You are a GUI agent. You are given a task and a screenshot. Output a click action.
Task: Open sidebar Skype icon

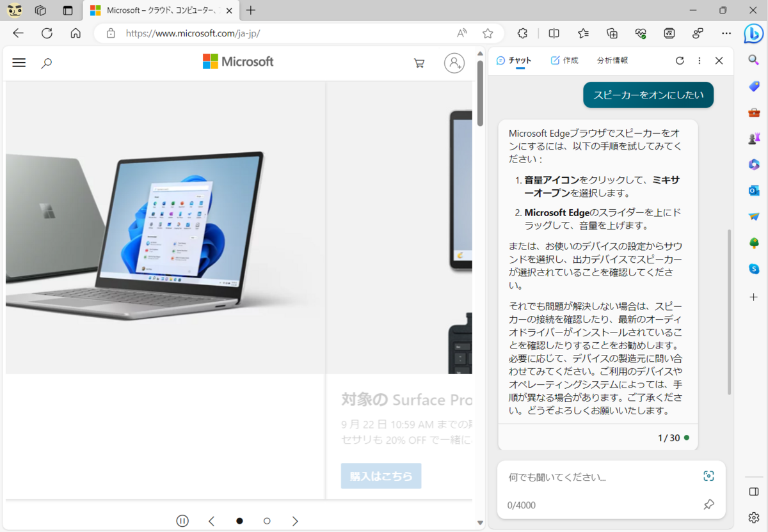click(x=754, y=269)
